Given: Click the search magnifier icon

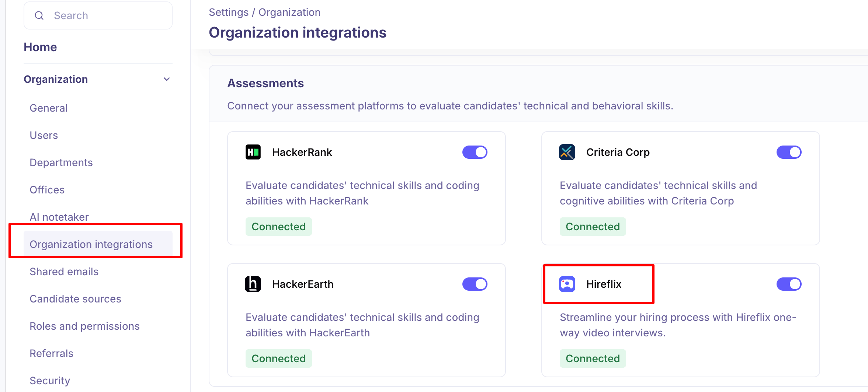Looking at the screenshot, I should point(39,15).
